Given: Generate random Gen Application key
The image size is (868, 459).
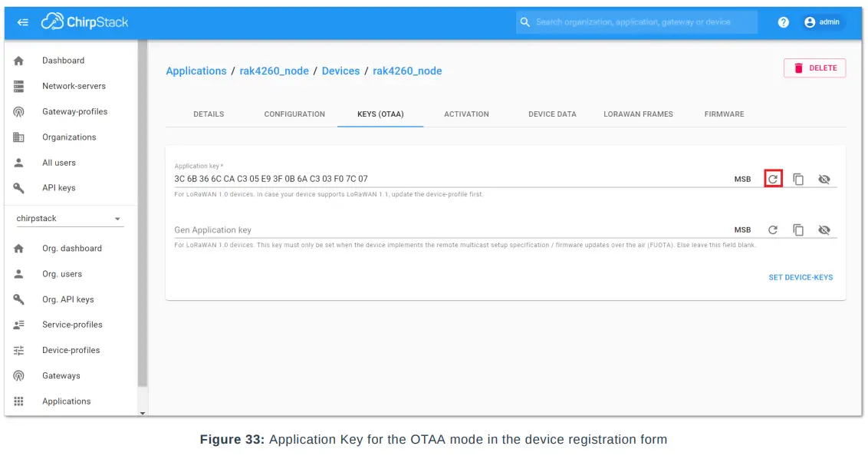Looking at the screenshot, I should (773, 229).
